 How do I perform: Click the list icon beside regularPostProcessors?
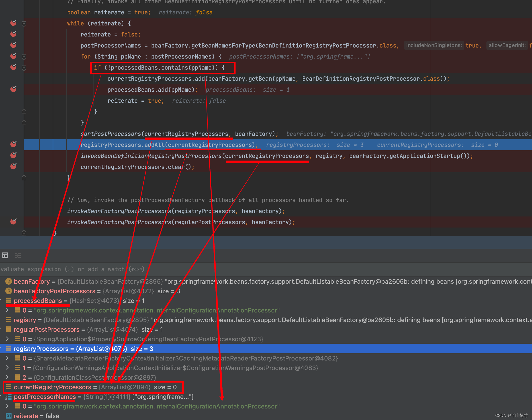click(x=9, y=329)
